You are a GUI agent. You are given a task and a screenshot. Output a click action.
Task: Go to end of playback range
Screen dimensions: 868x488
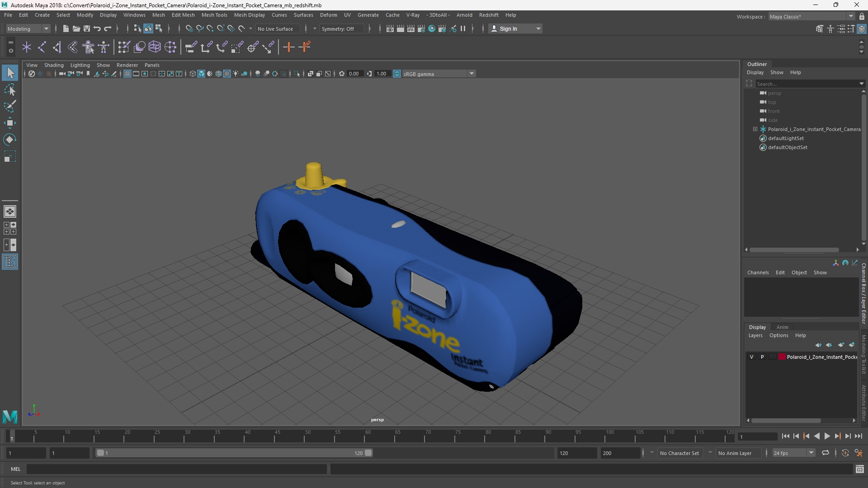coord(858,436)
